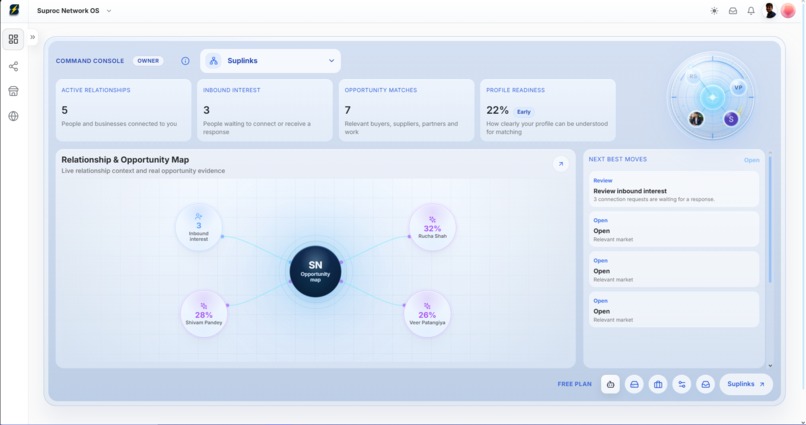Click the Next Best Moves scrollbar
806x425 pixels.
point(770,218)
